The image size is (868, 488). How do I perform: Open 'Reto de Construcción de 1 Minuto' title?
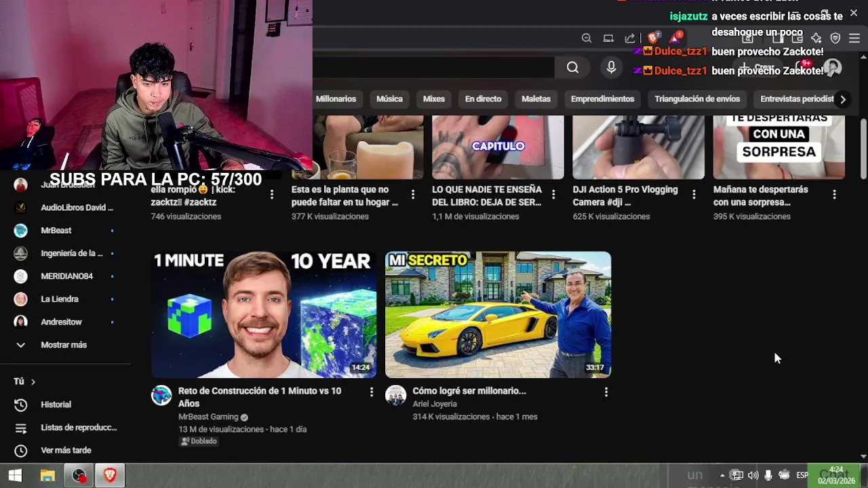(260, 397)
